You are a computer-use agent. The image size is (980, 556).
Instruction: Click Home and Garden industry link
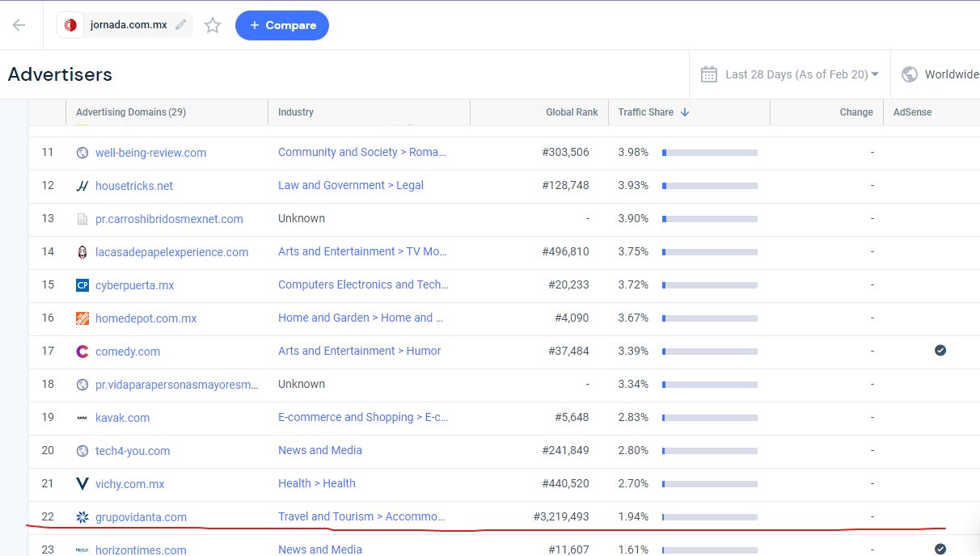point(361,318)
